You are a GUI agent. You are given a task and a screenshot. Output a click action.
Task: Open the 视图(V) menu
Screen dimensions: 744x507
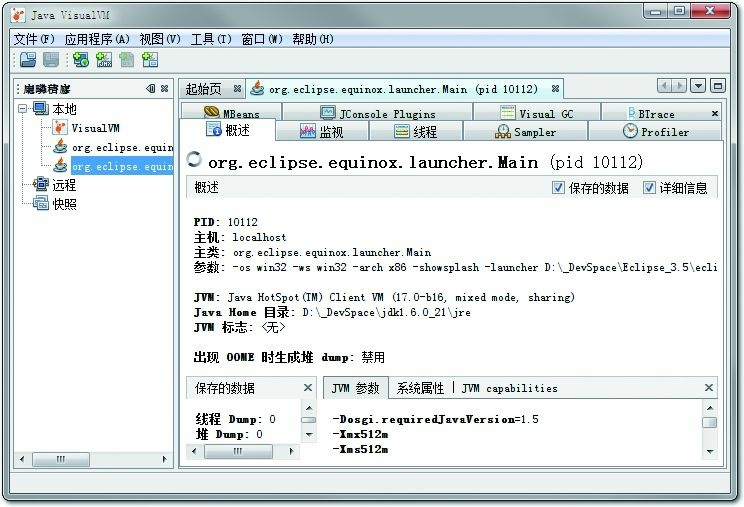tap(160, 39)
